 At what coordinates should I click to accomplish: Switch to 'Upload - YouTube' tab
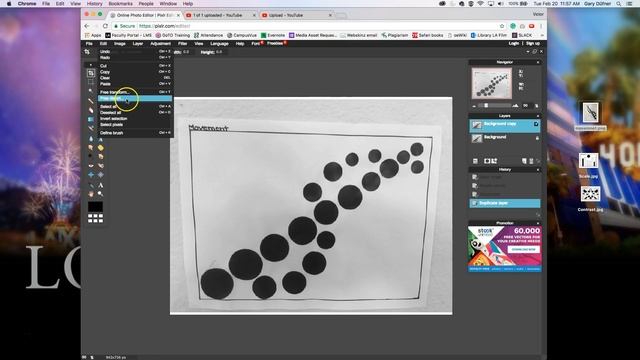296,15
